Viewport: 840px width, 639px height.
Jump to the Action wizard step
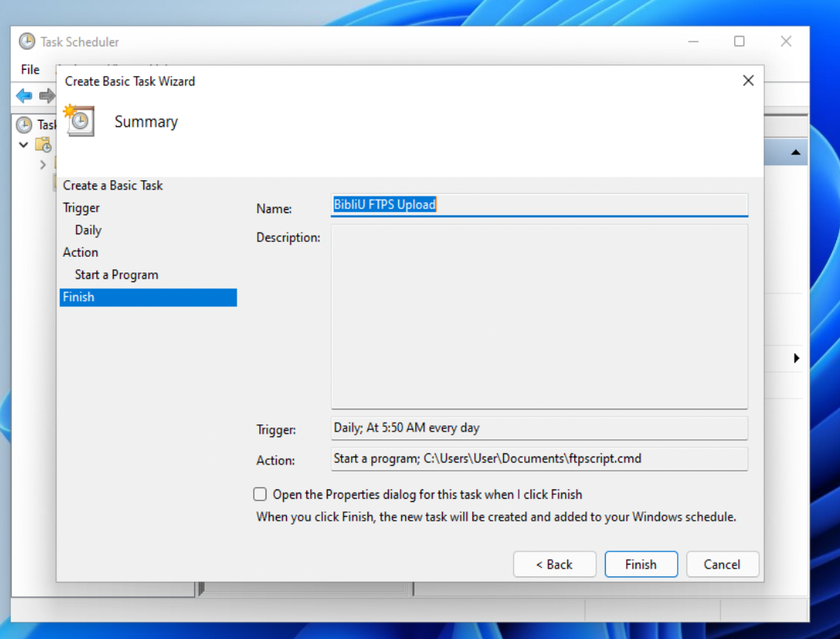tap(81, 252)
